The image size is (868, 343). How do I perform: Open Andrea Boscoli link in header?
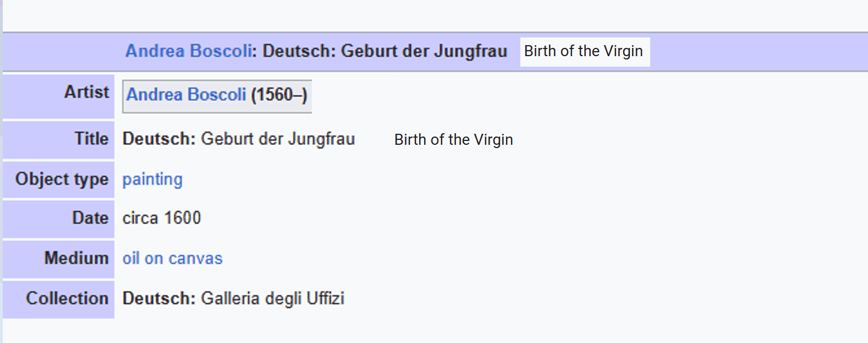189,51
